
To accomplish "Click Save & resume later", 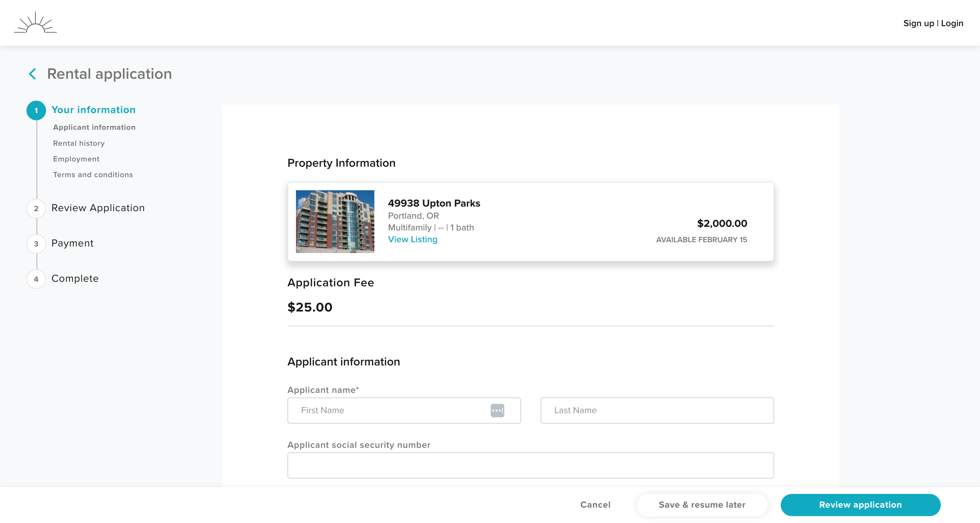I will pyautogui.click(x=702, y=505).
